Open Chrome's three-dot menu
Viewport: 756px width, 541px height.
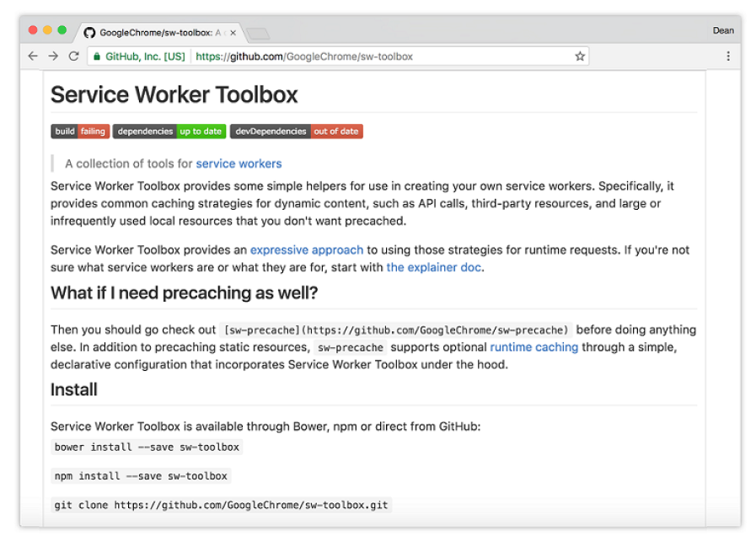[728, 56]
